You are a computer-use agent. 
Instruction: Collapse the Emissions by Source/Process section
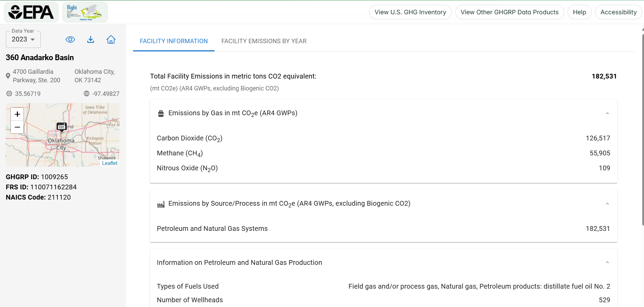click(x=608, y=204)
